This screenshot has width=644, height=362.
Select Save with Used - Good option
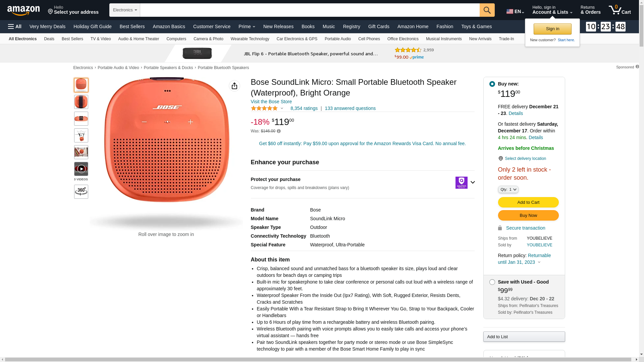492,282
